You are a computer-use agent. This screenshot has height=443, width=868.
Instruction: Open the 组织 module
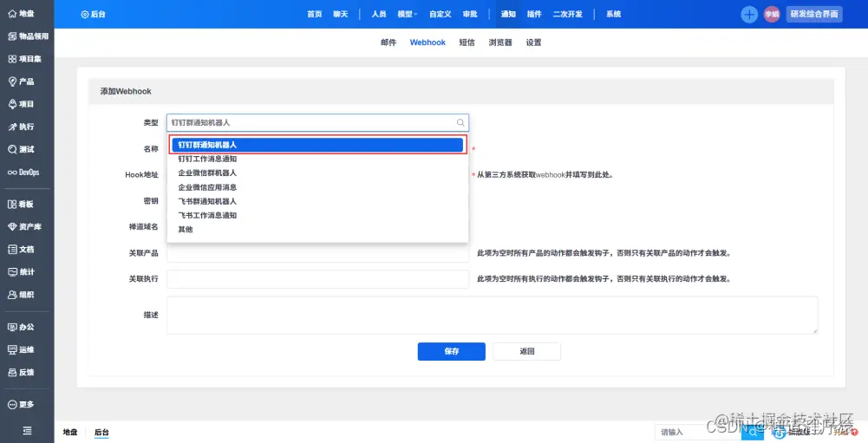pyautogui.click(x=21, y=295)
